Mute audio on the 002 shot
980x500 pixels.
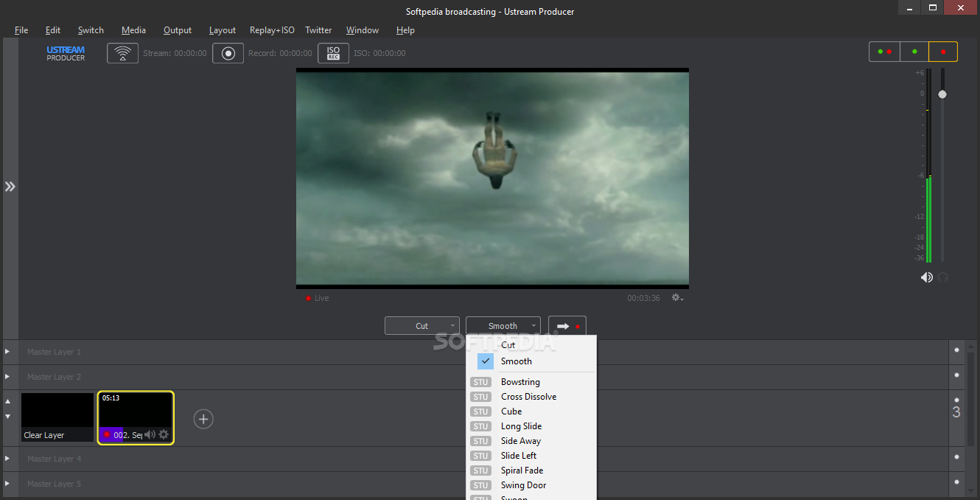pyautogui.click(x=150, y=435)
